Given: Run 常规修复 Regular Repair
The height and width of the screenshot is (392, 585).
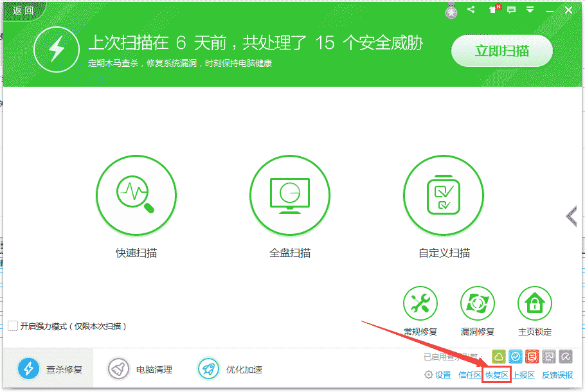Looking at the screenshot, I should [x=420, y=303].
